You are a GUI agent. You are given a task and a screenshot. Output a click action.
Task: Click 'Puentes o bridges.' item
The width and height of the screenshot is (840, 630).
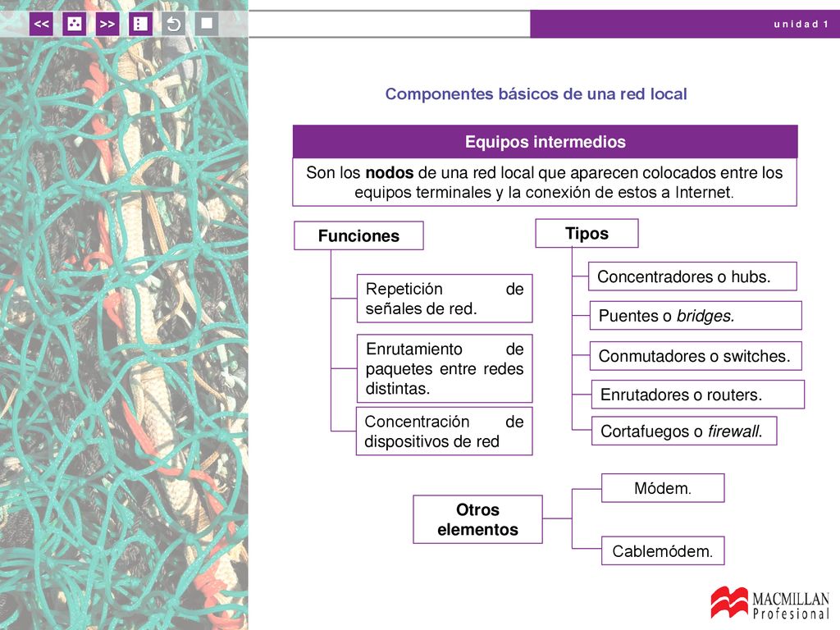point(696,316)
